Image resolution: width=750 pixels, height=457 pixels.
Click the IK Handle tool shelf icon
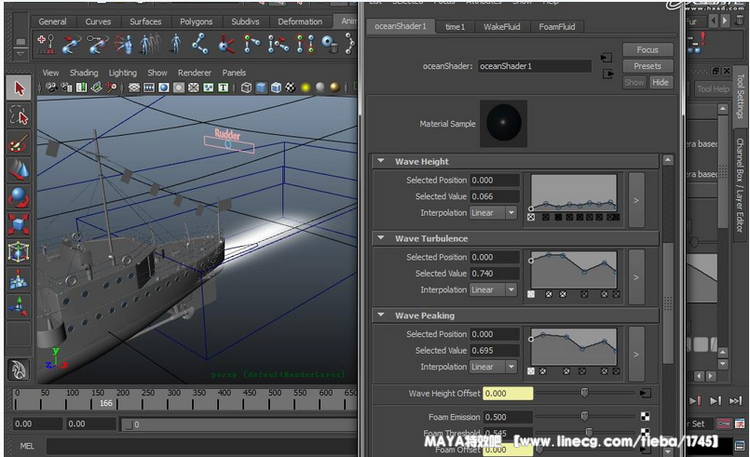pos(226,44)
